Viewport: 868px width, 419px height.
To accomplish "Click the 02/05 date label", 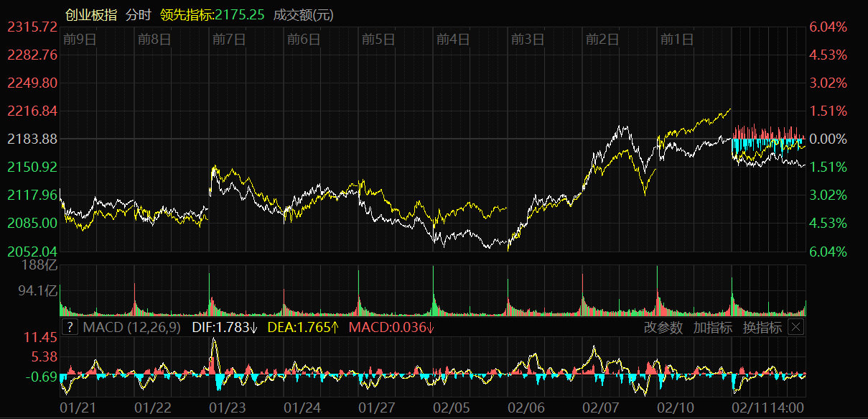I will [451, 408].
